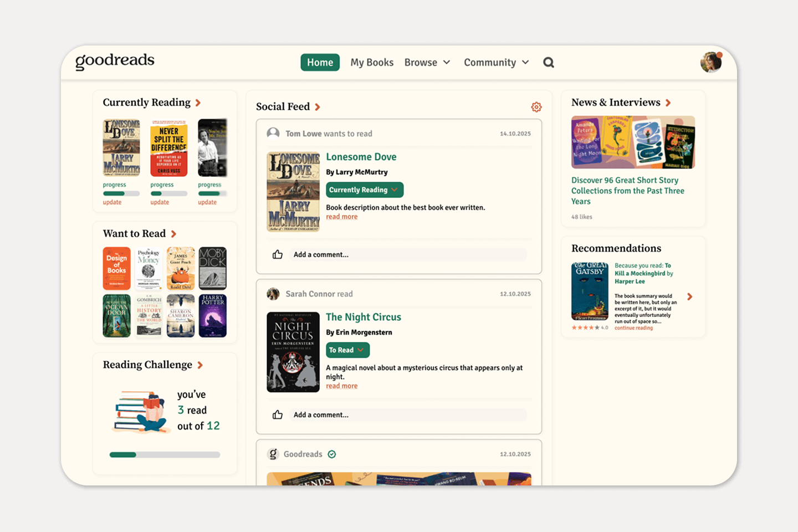798x532 pixels.
Task: Click Tom Lowe's avatar icon
Action: pyautogui.click(x=273, y=134)
